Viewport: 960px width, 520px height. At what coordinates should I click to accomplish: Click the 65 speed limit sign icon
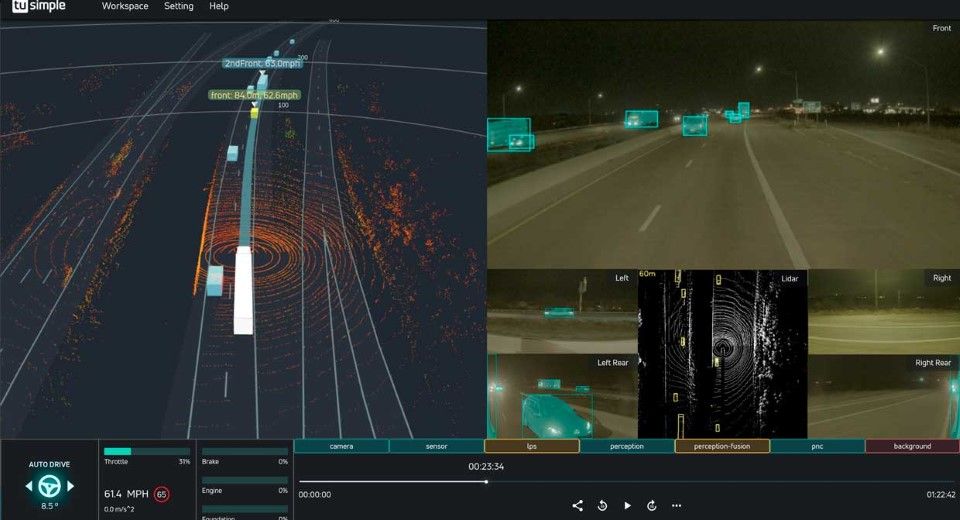coord(162,494)
